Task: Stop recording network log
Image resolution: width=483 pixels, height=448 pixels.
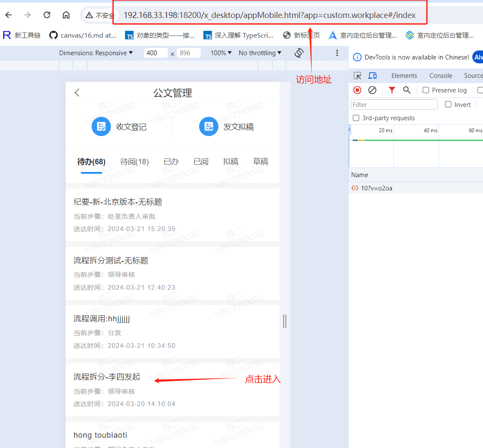Action: pyautogui.click(x=357, y=90)
